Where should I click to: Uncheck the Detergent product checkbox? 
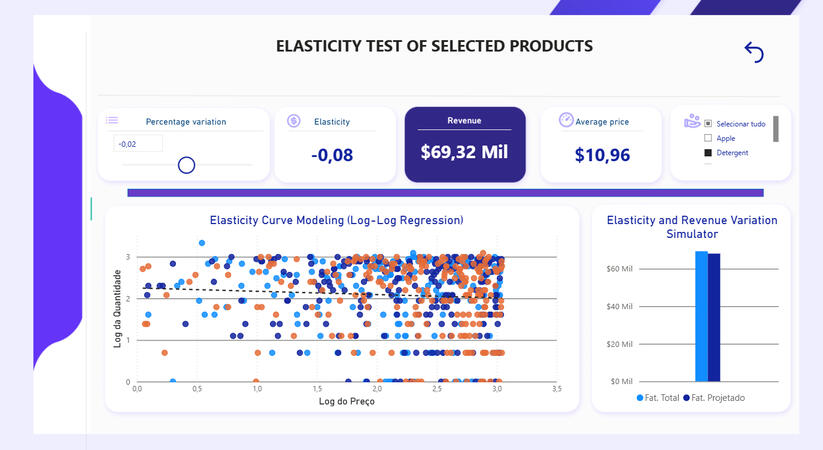(708, 153)
